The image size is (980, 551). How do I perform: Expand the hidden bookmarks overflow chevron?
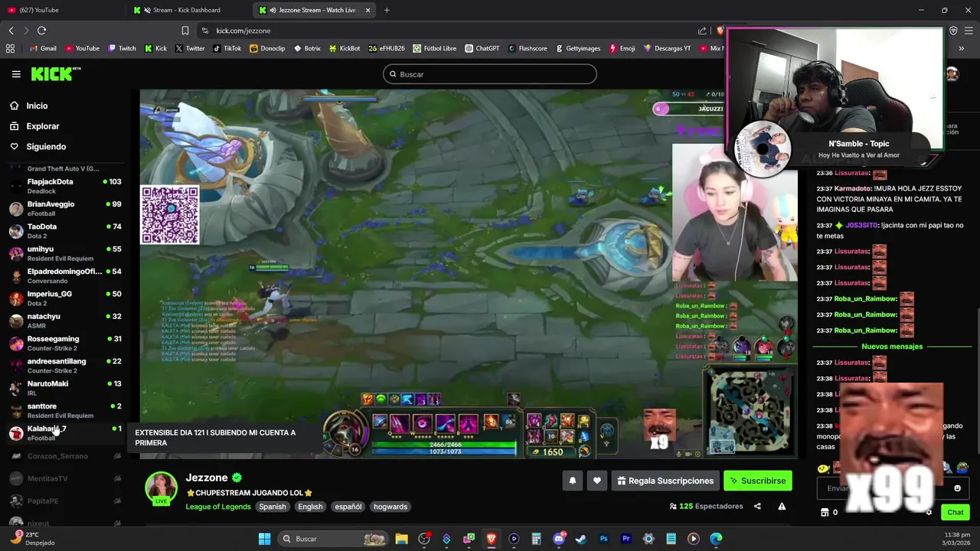point(961,48)
